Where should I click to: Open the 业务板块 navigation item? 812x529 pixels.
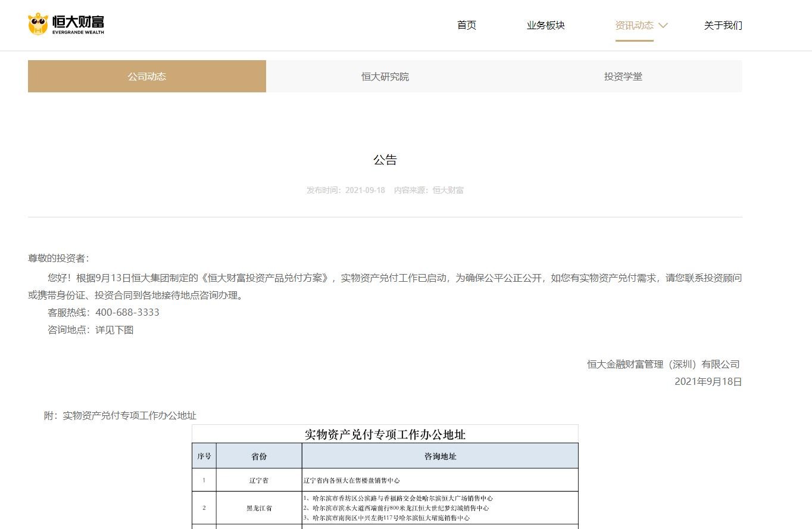546,25
